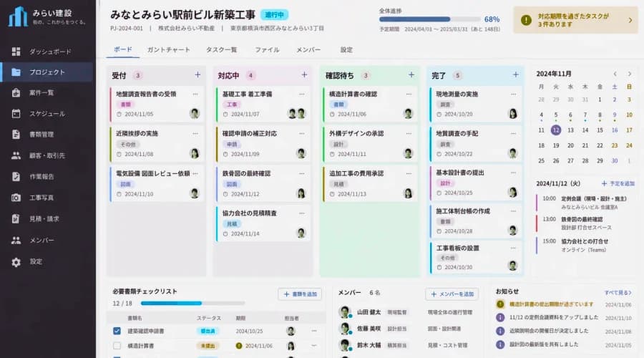The image size is (644, 358).
Task: Switch to メンバー tab
Action: [308, 49]
